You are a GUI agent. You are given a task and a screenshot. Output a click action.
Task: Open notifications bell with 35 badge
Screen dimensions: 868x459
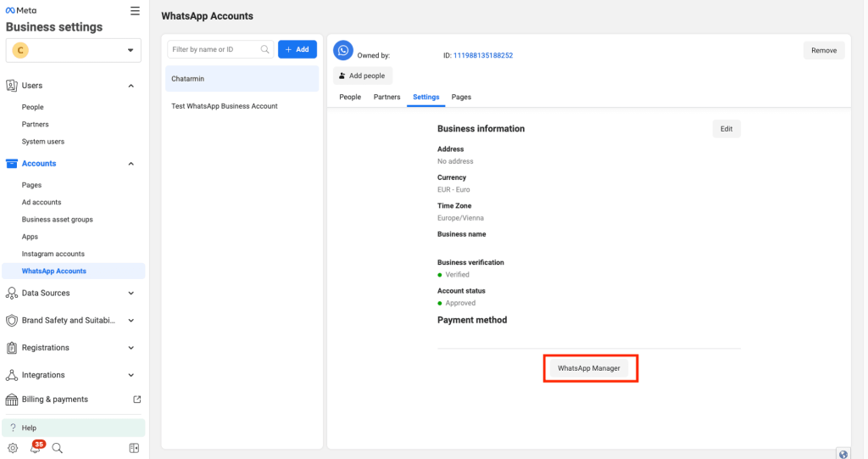coord(36,448)
